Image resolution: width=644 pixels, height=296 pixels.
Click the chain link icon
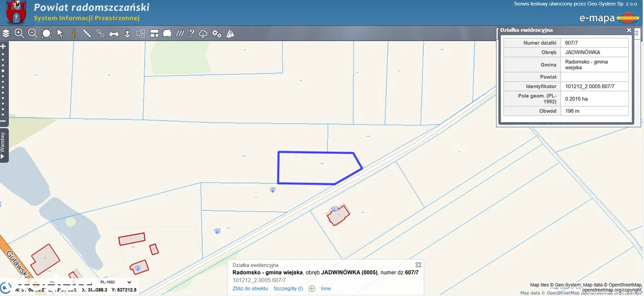[101, 34]
